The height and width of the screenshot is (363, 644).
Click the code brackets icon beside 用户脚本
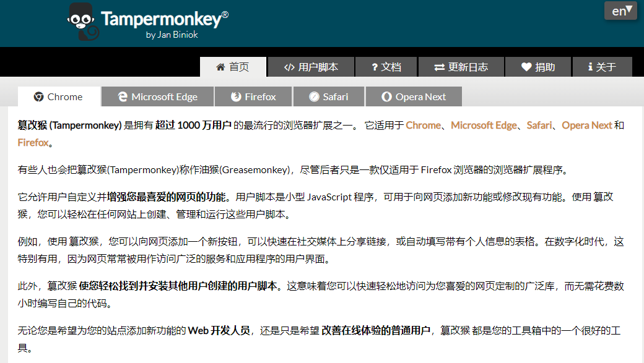[x=289, y=67]
